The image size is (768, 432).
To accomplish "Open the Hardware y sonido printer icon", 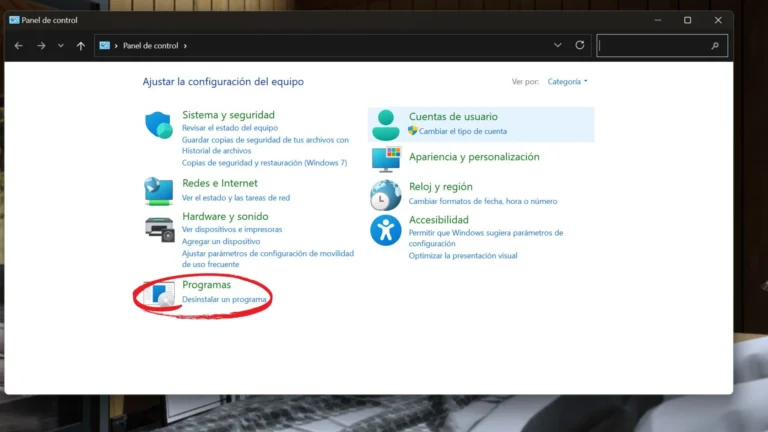I will (x=160, y=229).
